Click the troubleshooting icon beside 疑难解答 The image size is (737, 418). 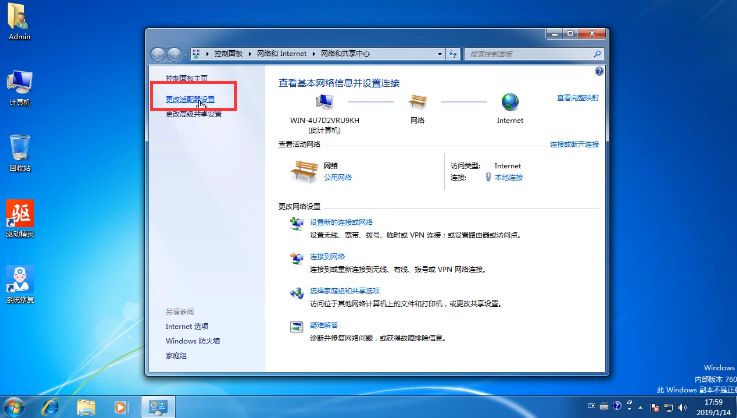tap(297, 327)
